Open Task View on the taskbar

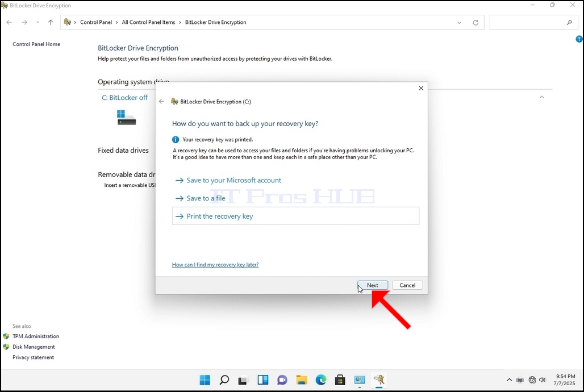[x=243, y=380]
